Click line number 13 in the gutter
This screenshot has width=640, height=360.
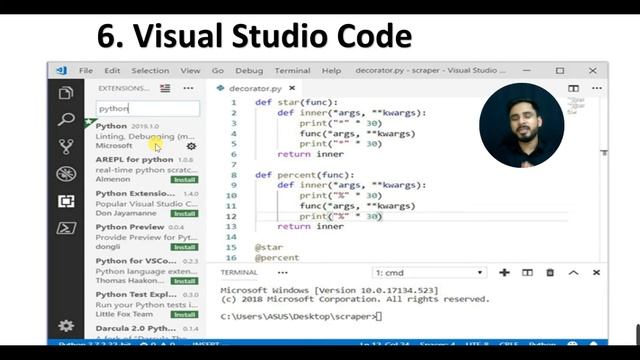click(x=231, y=227)
